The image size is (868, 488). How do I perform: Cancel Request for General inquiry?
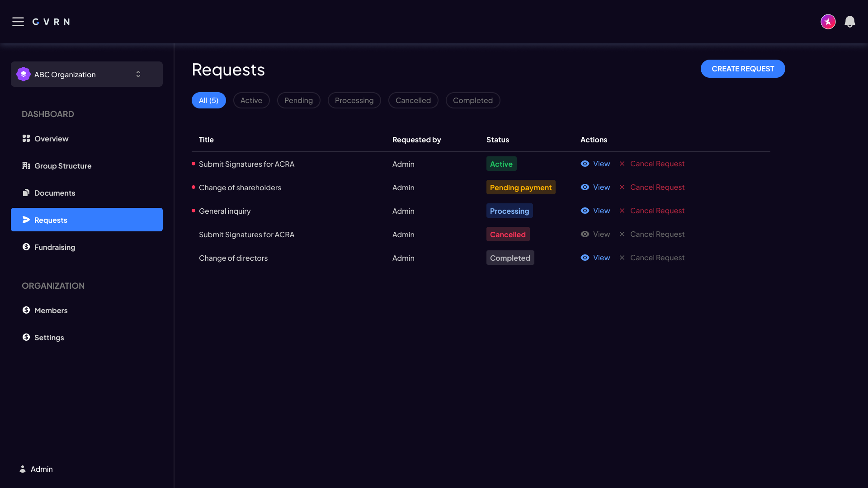click(x=657, y=211)
